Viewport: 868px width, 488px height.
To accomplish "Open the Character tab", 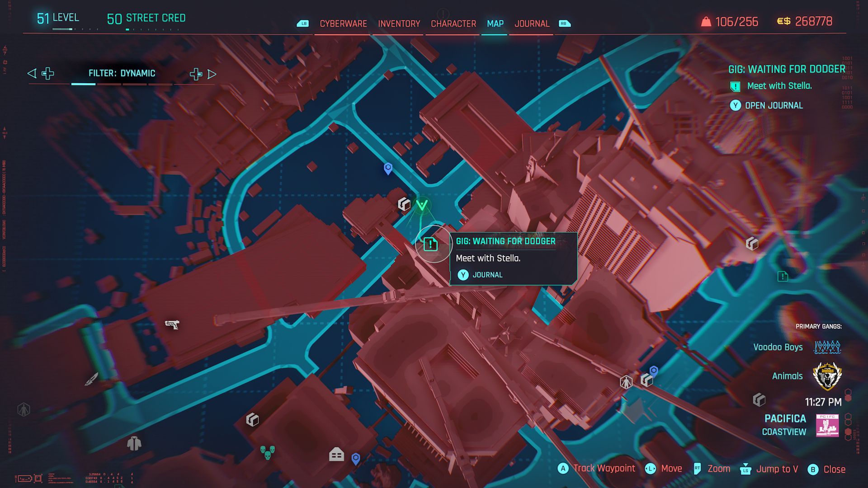I will click(453, 23).
